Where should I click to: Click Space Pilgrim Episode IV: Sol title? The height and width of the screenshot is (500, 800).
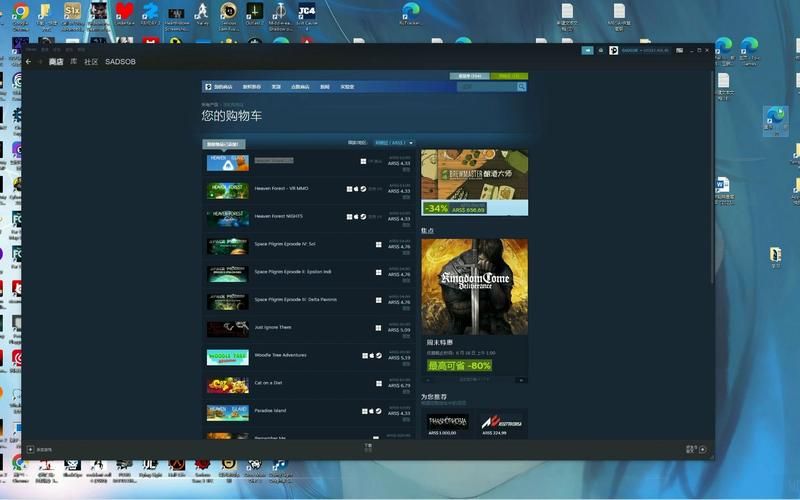[x=285, y=244]
